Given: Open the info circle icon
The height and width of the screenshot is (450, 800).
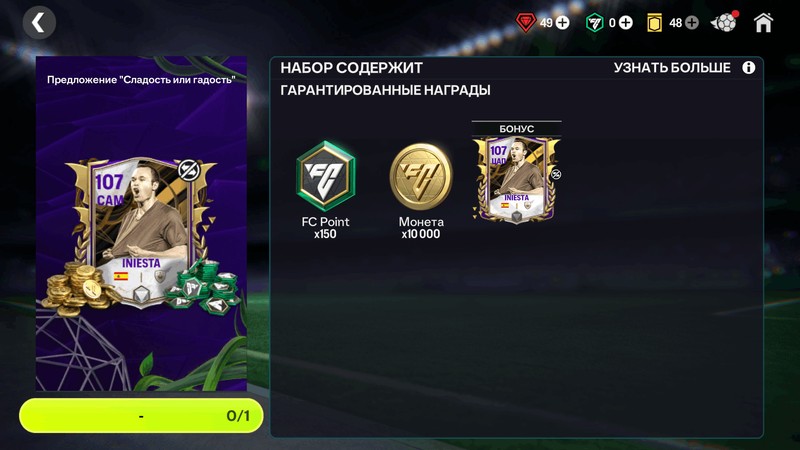Looking at the screenshot, I should click(748, 68).
